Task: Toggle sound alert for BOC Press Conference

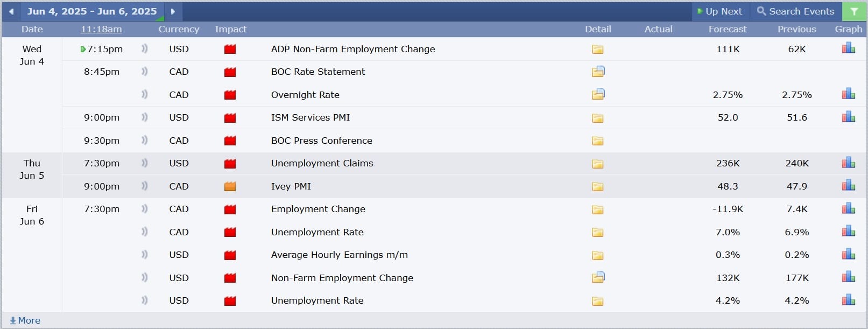Action: (x=144, y=141)
